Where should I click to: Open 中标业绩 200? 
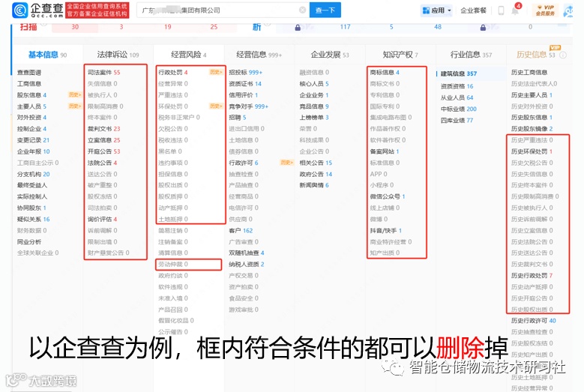(459, 109)
